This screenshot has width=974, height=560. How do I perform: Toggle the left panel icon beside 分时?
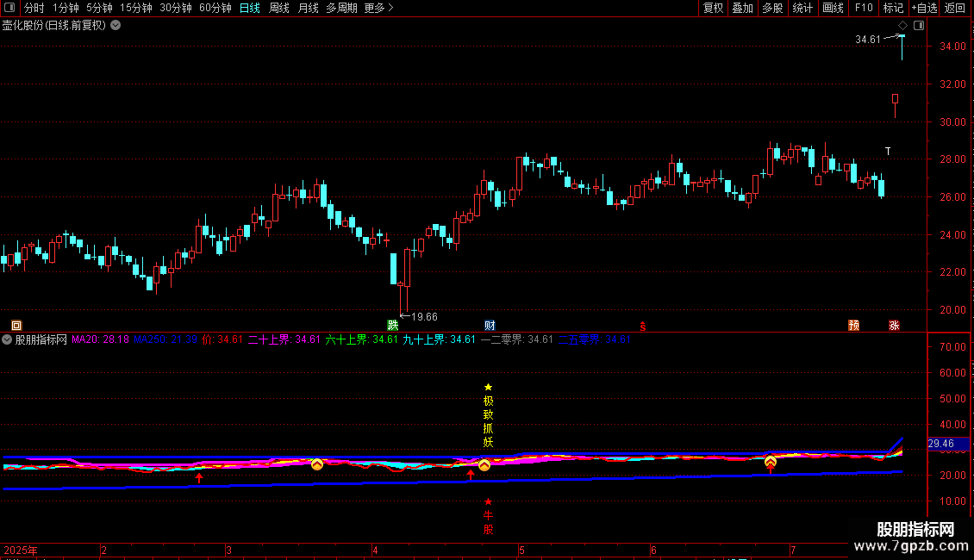coord(9,8)
